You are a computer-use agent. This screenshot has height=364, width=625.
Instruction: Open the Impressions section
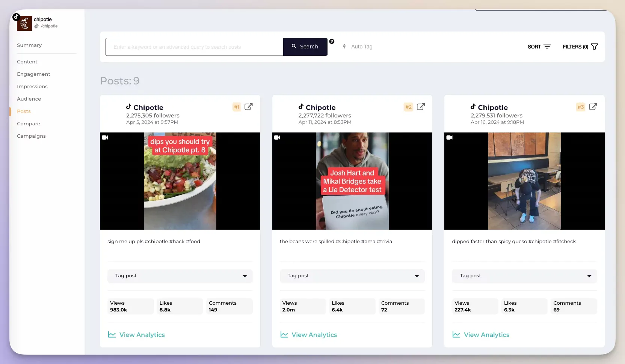[32, 86]
